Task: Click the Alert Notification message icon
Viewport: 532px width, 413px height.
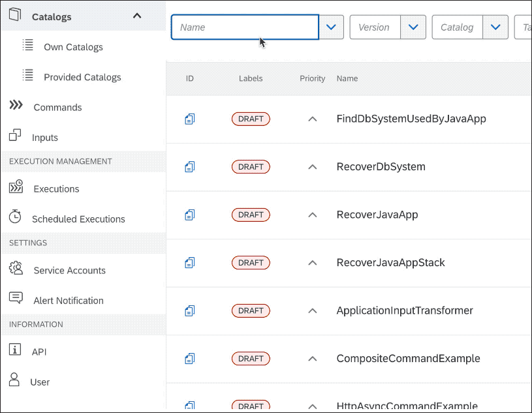Action: click(x=16, y=298)
